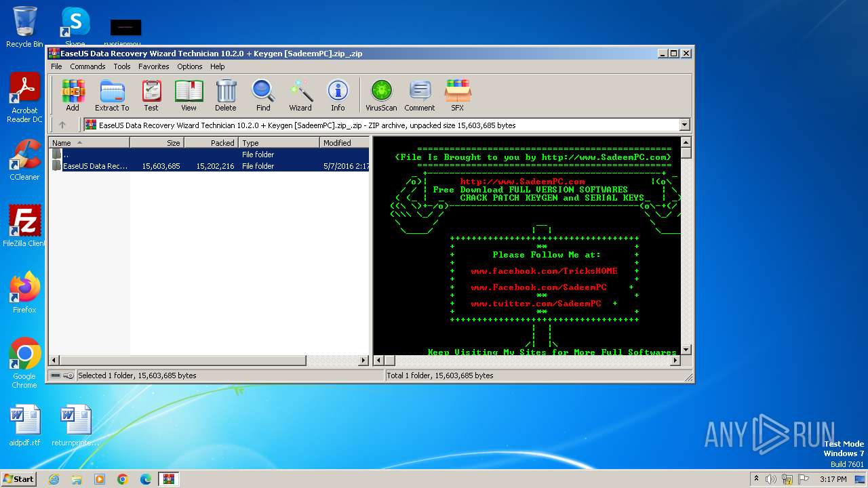868x488 pixels.
Task: Open the Find magnifier tool
Action: click(263, 95)
